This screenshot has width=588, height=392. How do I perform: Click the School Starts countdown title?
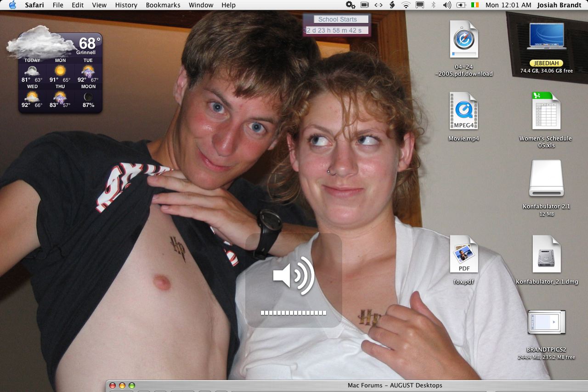coord(337,19)
